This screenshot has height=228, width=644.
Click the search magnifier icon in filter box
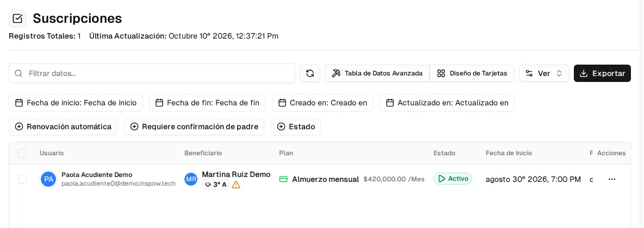(x=18, y=73)
